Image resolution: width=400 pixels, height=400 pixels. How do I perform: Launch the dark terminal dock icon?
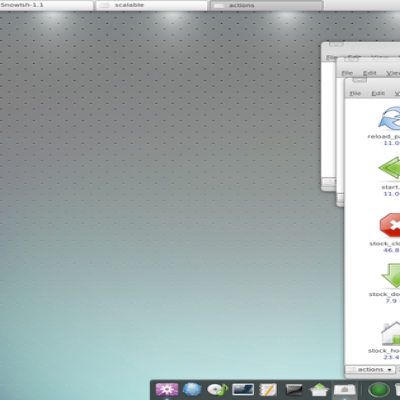[294, 389]
